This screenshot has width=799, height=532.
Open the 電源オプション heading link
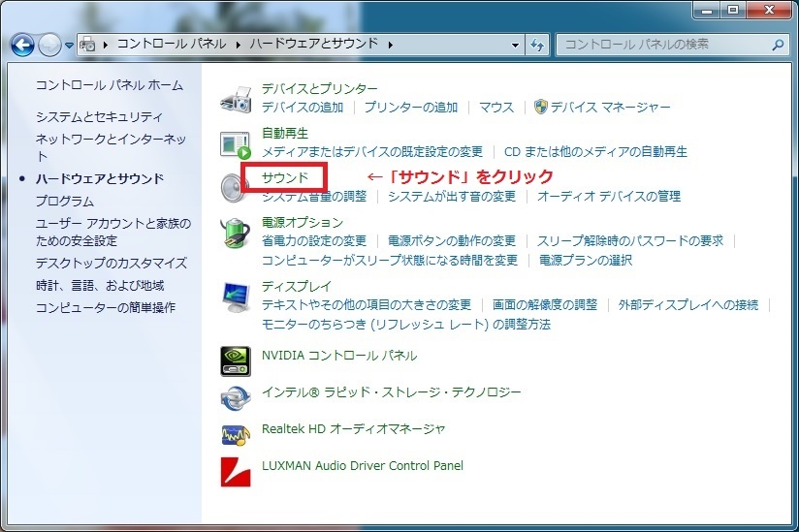point(303,223)
